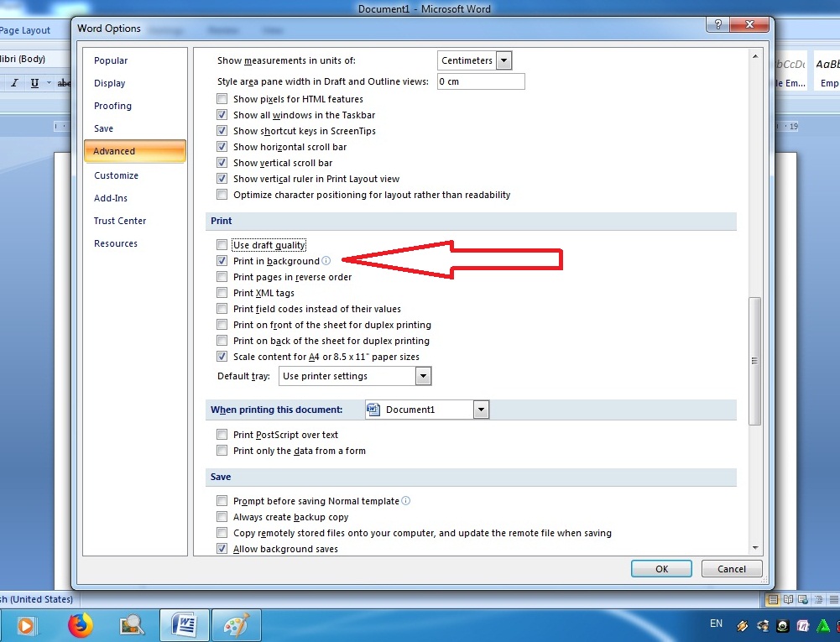Click Style area pane width input field

[481, 81]
